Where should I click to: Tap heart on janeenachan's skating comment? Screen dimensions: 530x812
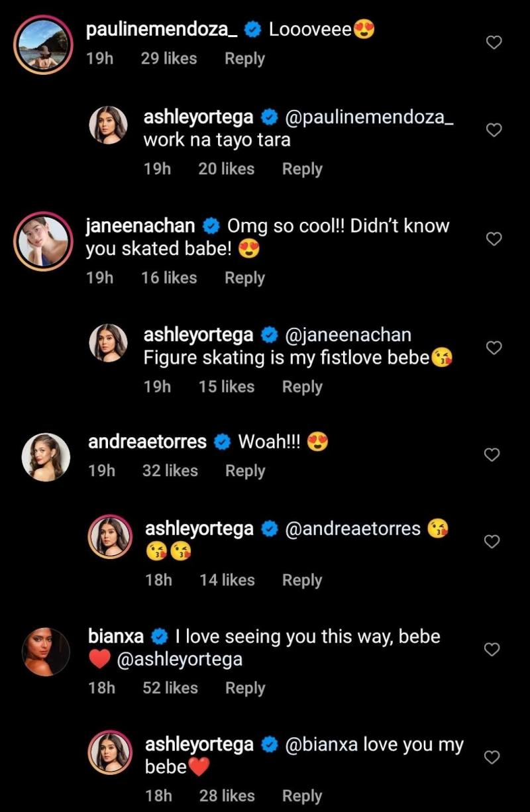(494, 239)
